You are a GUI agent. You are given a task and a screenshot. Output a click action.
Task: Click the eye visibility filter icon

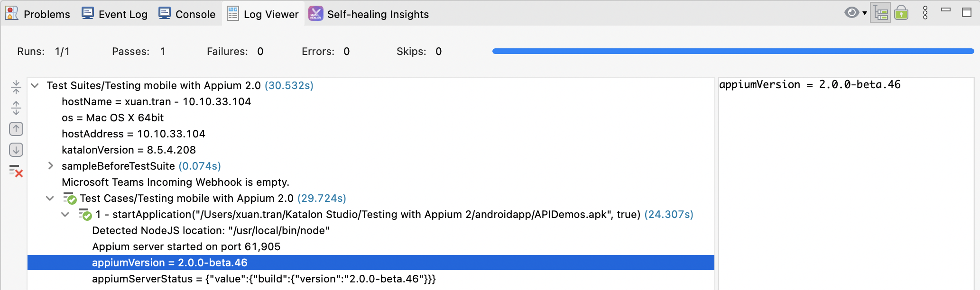pos(851,13)
